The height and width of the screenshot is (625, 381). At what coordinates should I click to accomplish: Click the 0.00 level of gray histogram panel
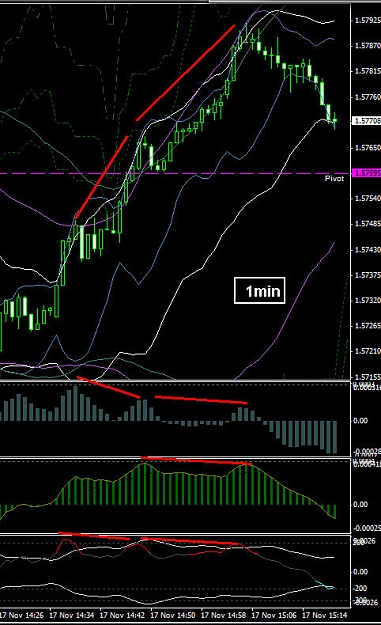point(360,421)
